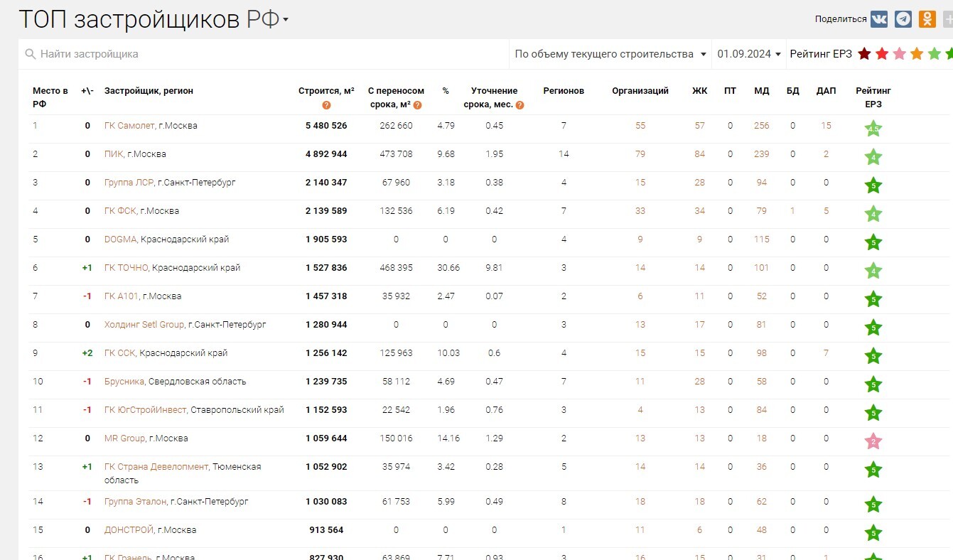
Task: Toggle light green star in Рейтинг ЕРЗ filter
Action: (x=934, y=53)
